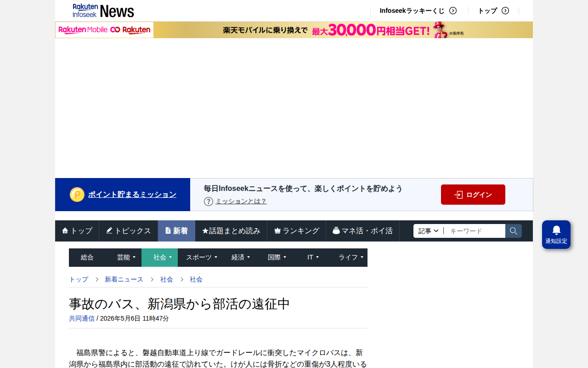Image resolution: width=588 pixels, height=368 pixels.
Task: Open the Infoseekラッキーくじ link
Action: click(x=412, y=11)
